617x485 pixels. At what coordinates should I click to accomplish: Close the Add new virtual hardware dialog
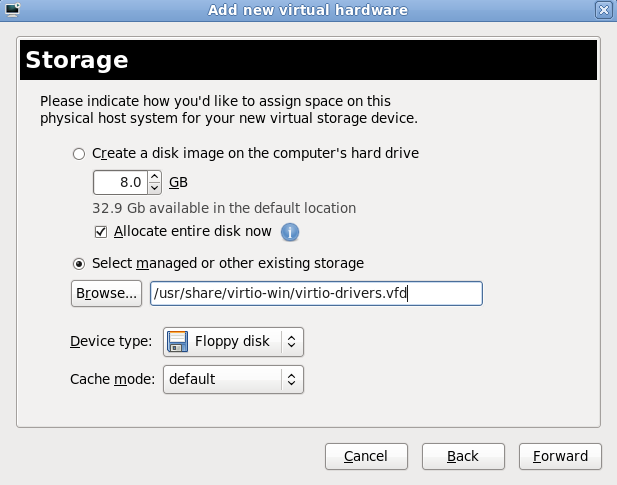pos(603,10)
